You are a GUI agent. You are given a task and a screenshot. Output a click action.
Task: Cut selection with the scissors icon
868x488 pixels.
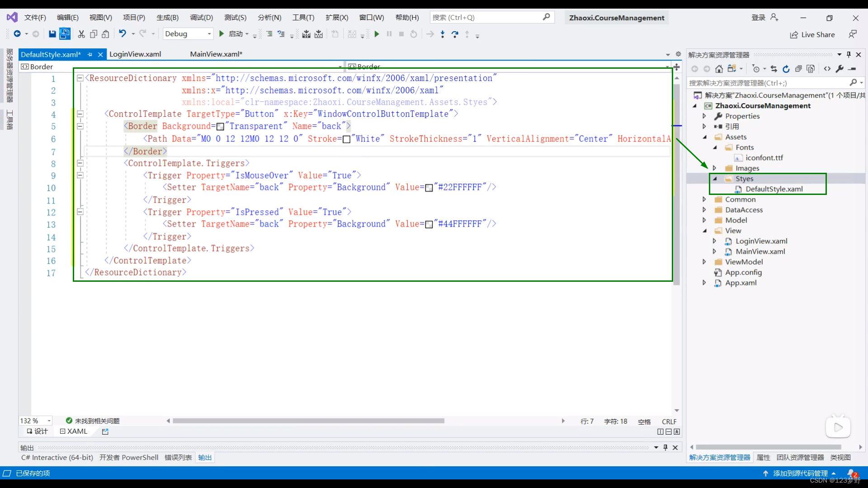coord(81,34)
